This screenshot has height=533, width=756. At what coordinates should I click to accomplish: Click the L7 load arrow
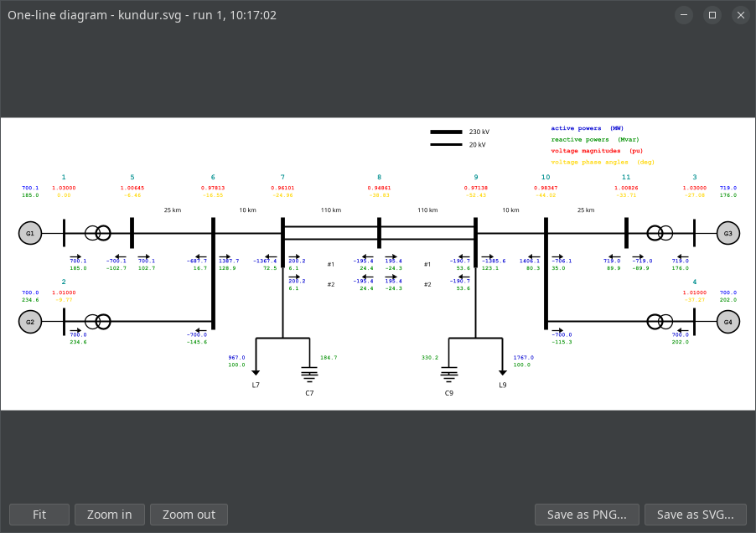coord(256,357)
